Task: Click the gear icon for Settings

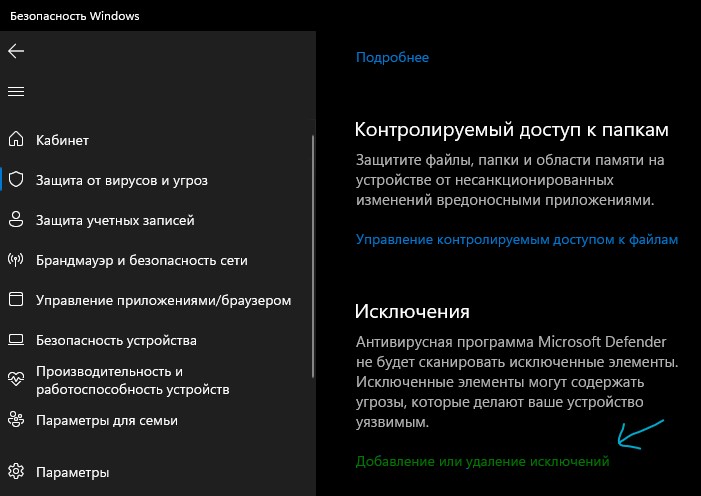Action: tap(16, 471)
